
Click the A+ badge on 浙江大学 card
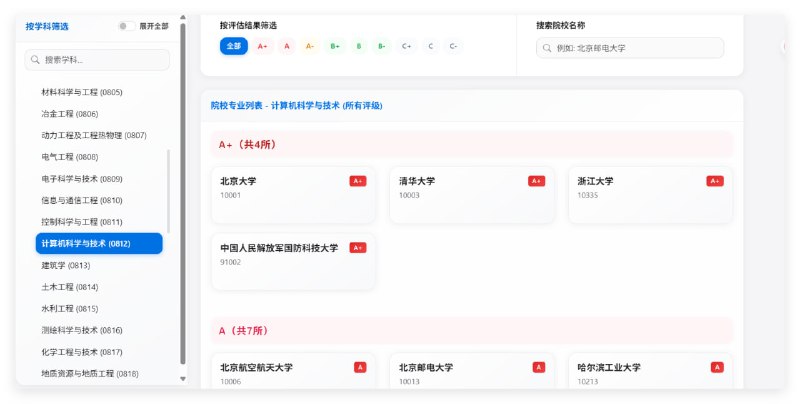coord(715,181)
